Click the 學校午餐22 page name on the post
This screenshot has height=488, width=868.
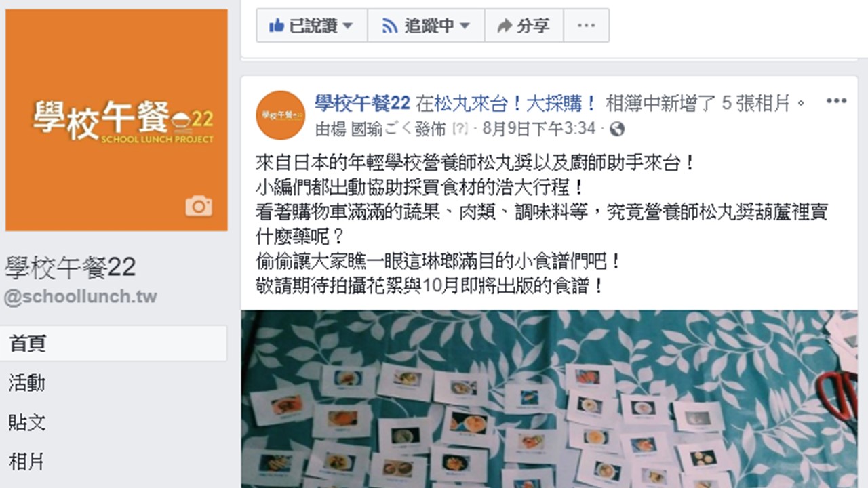362,102
